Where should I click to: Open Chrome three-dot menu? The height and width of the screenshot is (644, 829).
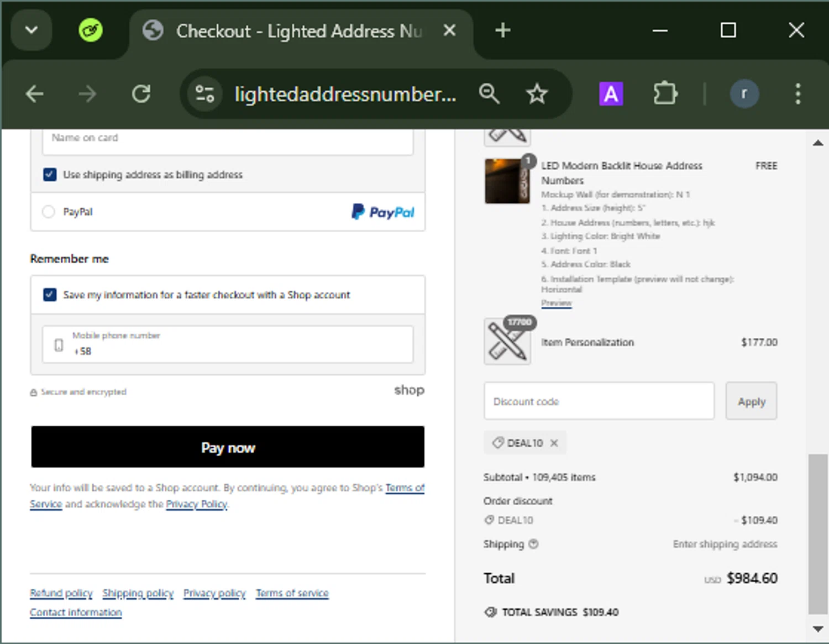click(x=797, y=94)
